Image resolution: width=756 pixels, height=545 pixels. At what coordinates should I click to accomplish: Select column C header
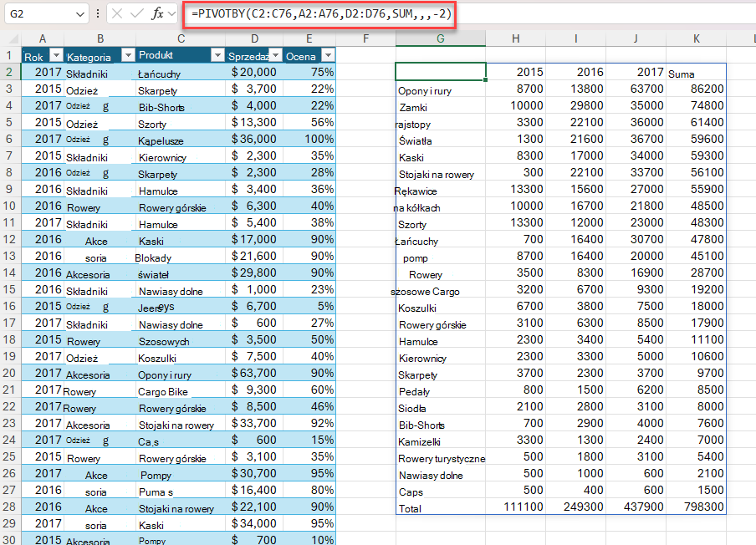181,38
